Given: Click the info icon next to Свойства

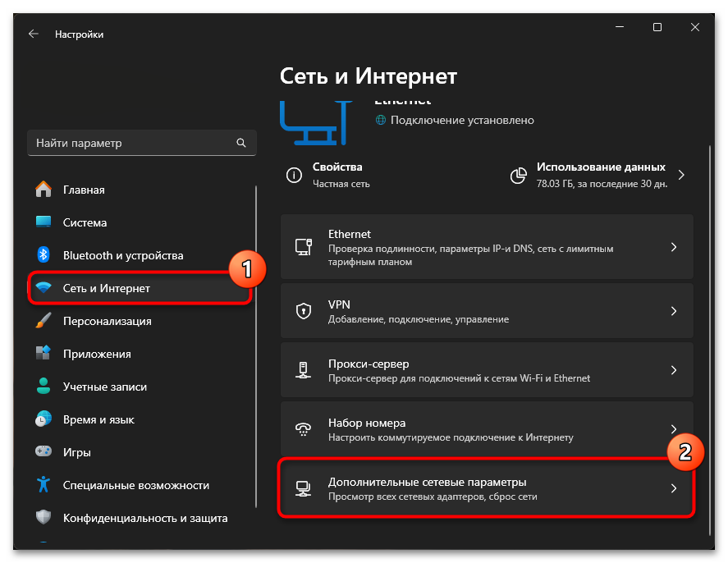Looking at the screenshot, I should (294, 175).
